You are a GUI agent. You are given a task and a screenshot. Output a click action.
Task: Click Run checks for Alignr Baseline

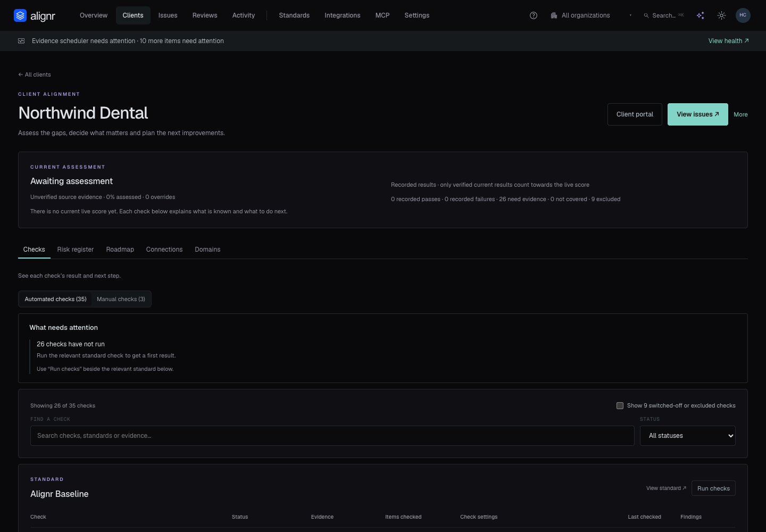coord(713,488)
